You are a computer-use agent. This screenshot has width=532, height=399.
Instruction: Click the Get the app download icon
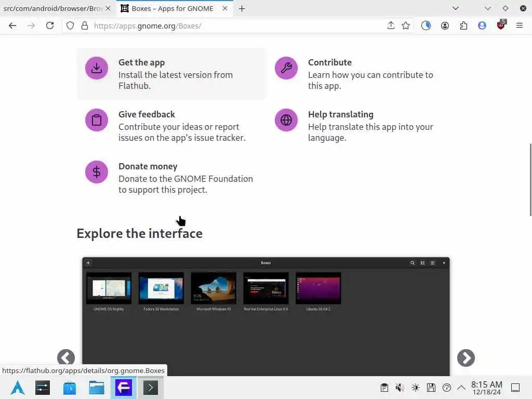click(x=97, y=68)
